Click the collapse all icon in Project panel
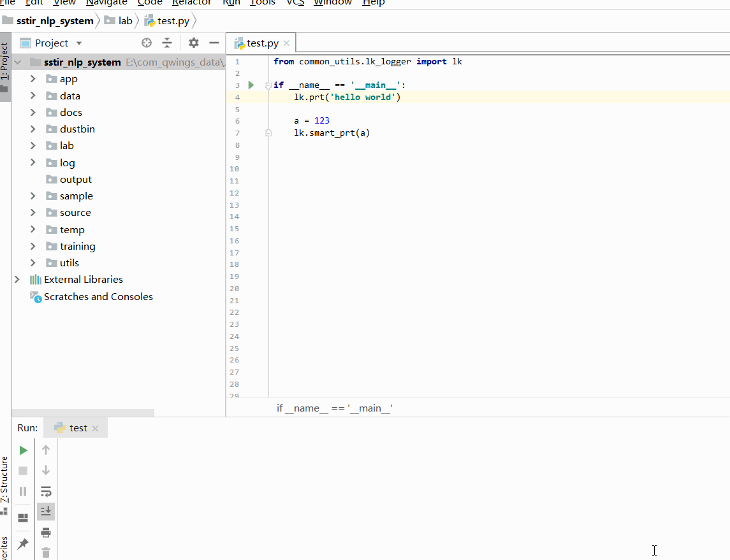 pyautogui.click(x=167, y=43)
